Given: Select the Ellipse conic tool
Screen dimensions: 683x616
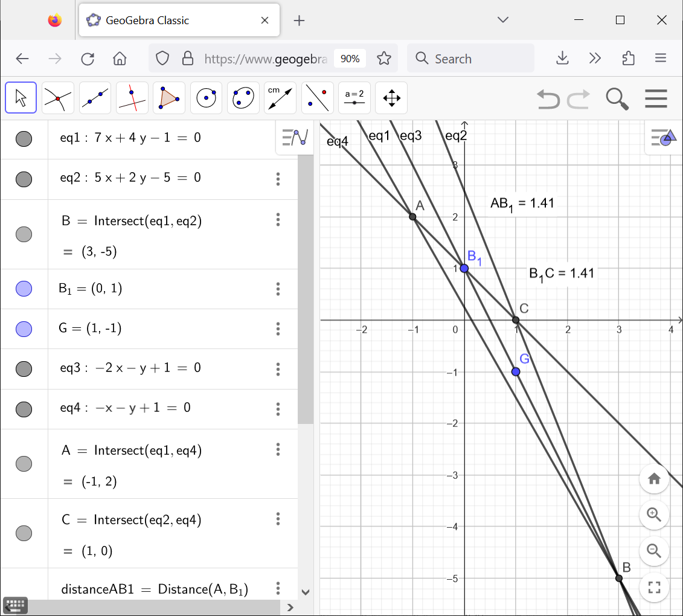Looking at the screenshot, I should (243, 98).
